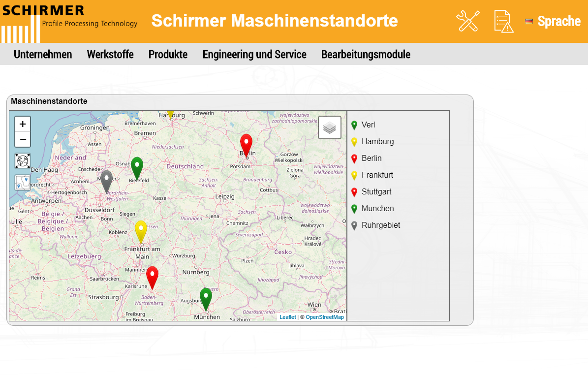Viewport: 588px width, 378px height.
Task: Open the map layers control
Action: [330, 127]
